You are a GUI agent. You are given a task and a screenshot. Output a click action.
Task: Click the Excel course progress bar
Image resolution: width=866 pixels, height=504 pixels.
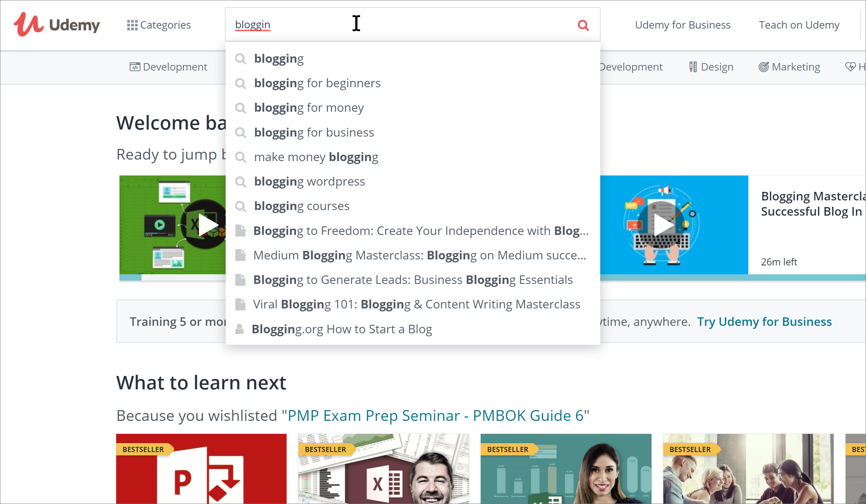(172, 277)
